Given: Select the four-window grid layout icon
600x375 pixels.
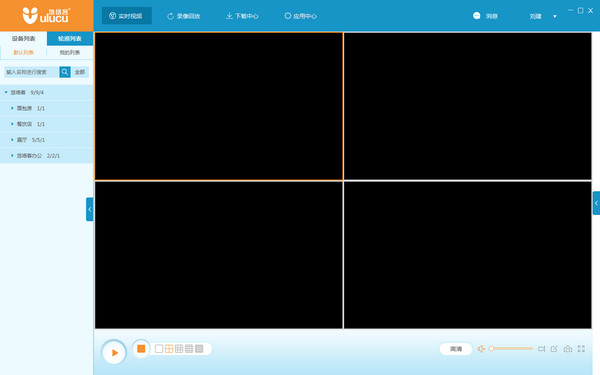Looking at the screenshot, I should point(169,349).
